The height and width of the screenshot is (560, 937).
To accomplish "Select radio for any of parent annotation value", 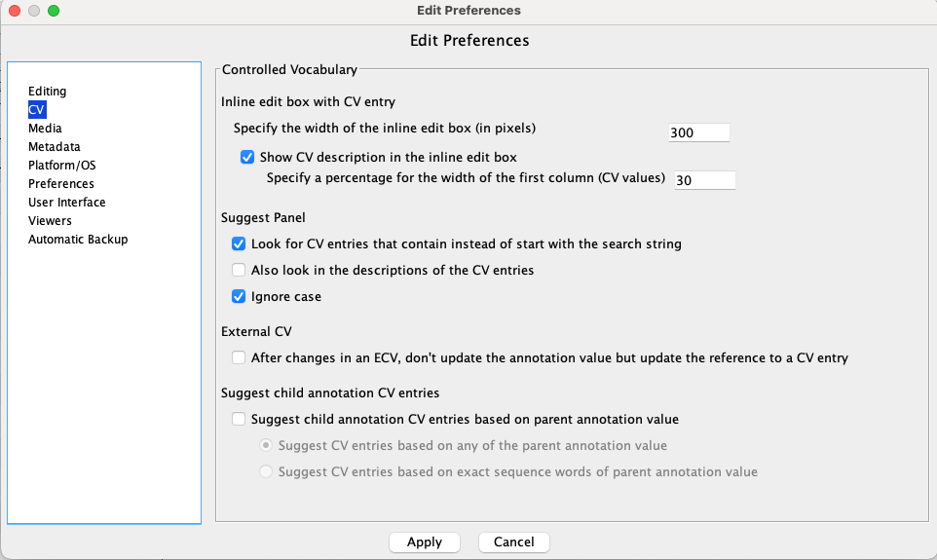I will 266,445.
